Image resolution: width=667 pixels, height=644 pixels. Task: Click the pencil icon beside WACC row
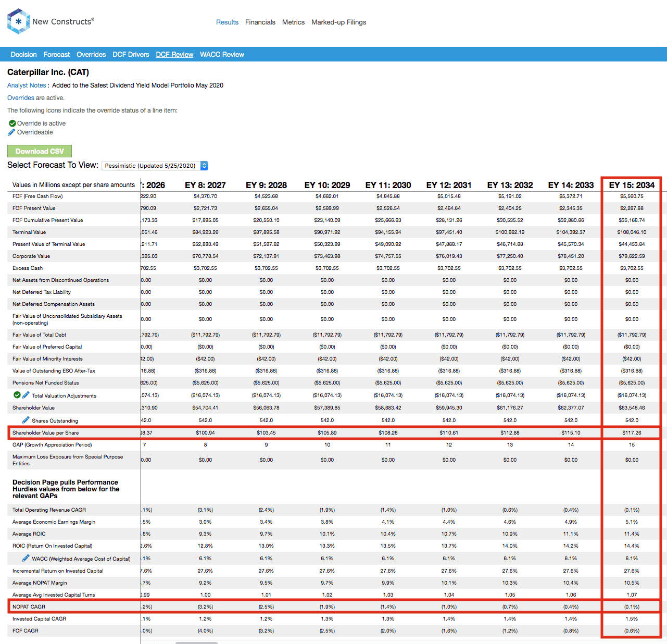point(26,558)
